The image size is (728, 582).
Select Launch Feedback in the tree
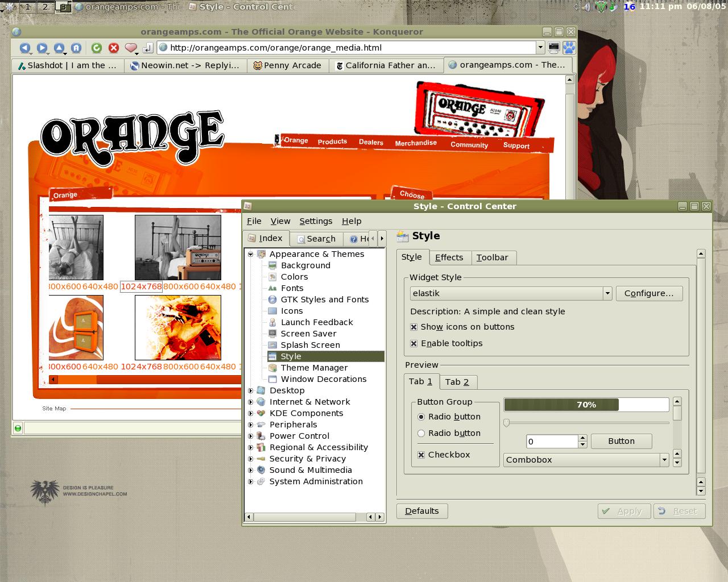coord(317,322)
